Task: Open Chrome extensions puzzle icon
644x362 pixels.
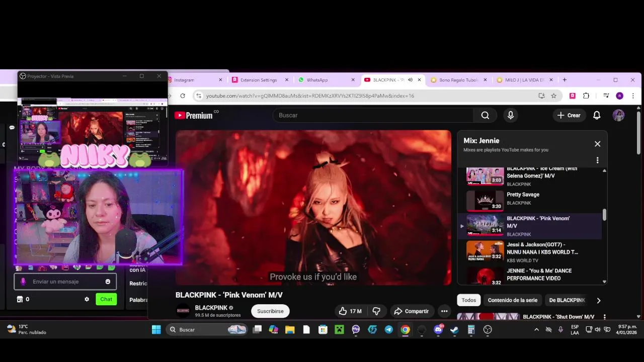Action: pyautogui.click(x=586, y=96)
